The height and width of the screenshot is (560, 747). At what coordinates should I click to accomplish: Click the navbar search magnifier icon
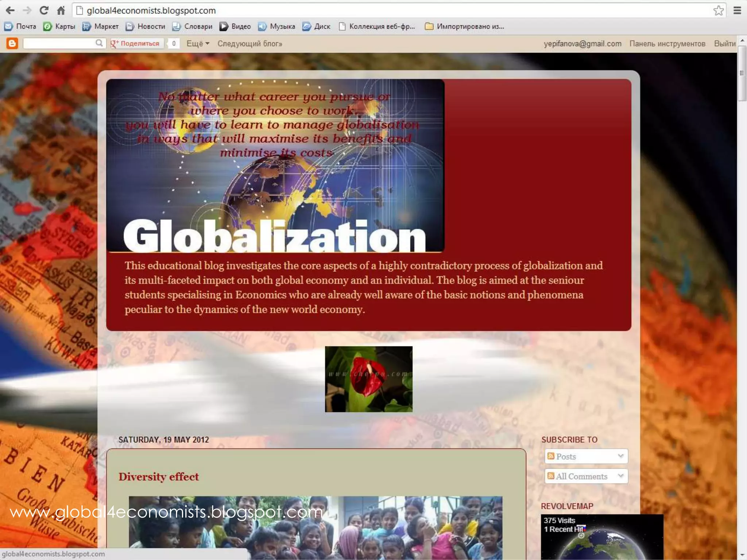pyautogui.click(x=99, y=43)
